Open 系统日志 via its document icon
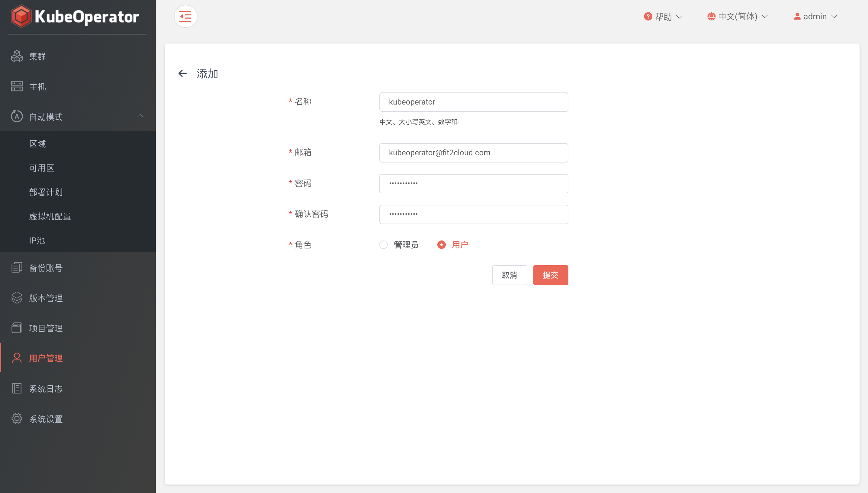This screenshot has width=868, height=493. (17, 388)
